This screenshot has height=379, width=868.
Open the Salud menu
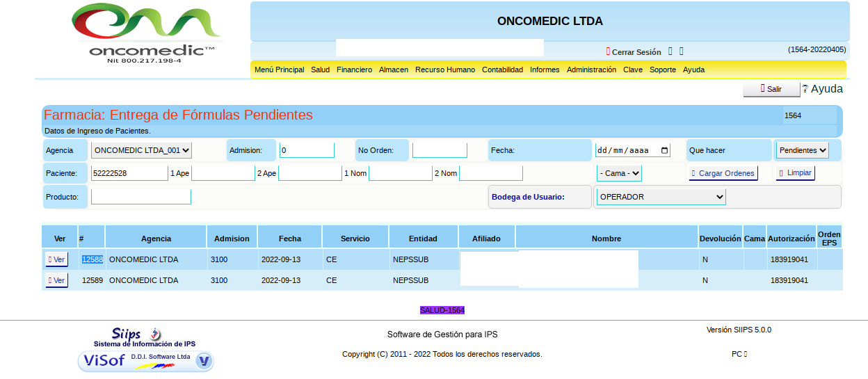pos(320,70)
